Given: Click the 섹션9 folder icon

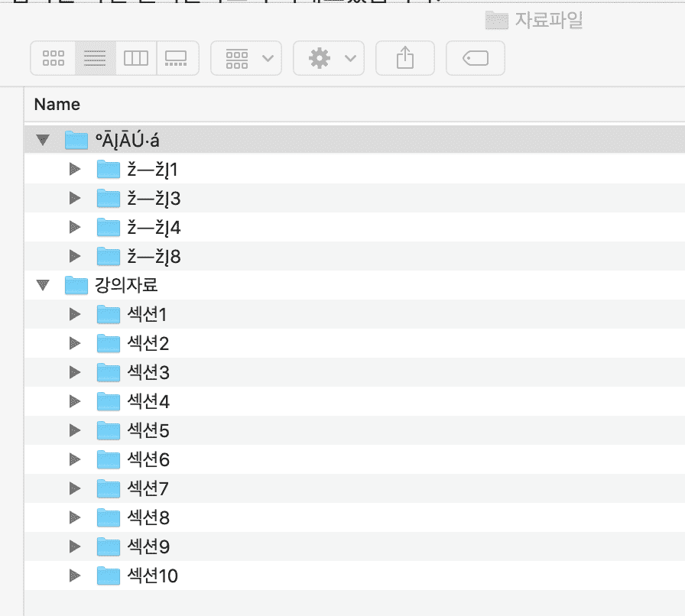Looking at the screenshot, I should point(109,546).
